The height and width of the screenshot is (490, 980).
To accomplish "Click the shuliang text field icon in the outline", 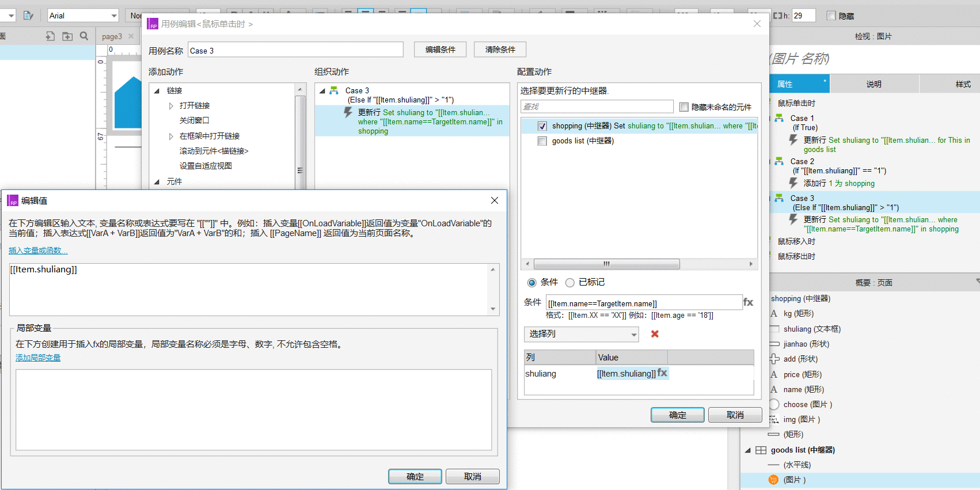I will [x=774, y=329].
